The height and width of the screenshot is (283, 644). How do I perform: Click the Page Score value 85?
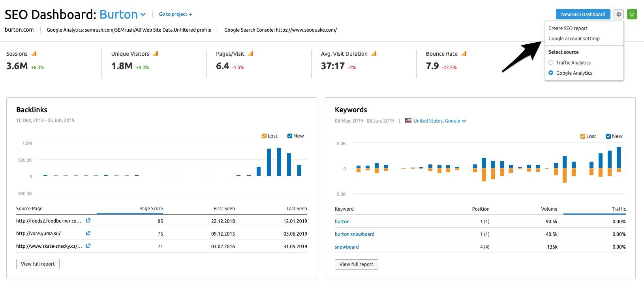point(160,221)
